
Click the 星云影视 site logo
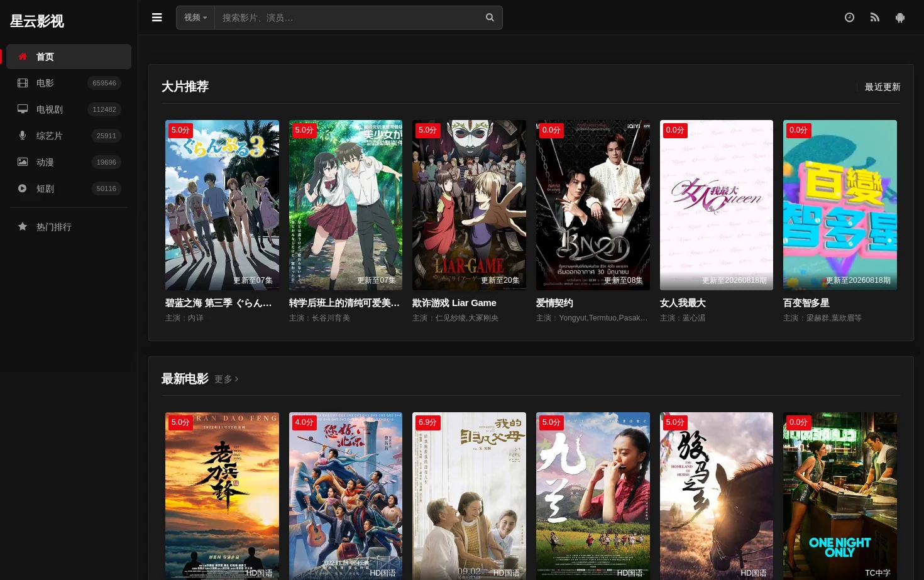tap(37, 21)
